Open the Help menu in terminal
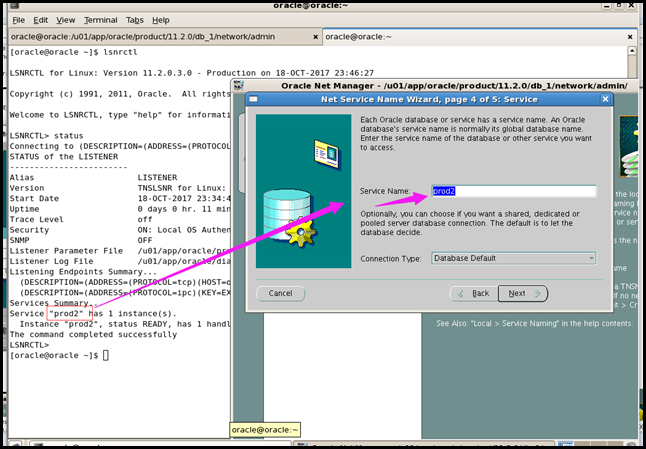Viewport: 646px width, 449px height. click(x=161, y=20)
